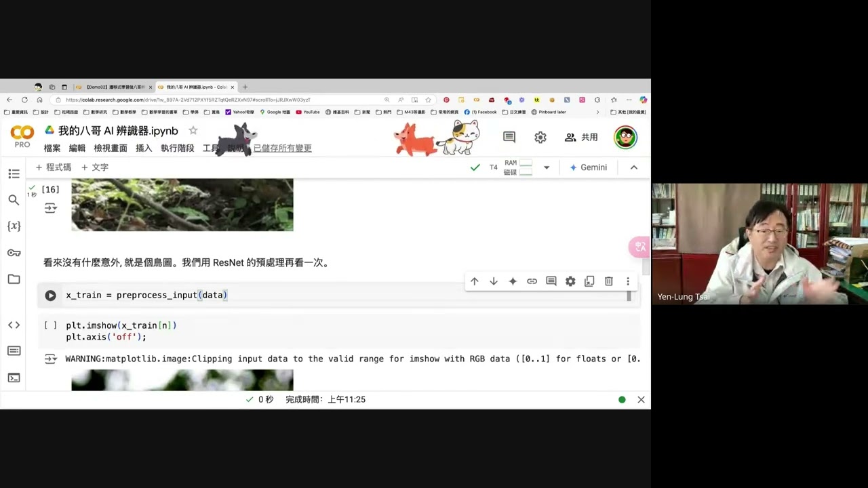Click the plt.imshow code cell
The image size is (868, 488).
point(339,331)
